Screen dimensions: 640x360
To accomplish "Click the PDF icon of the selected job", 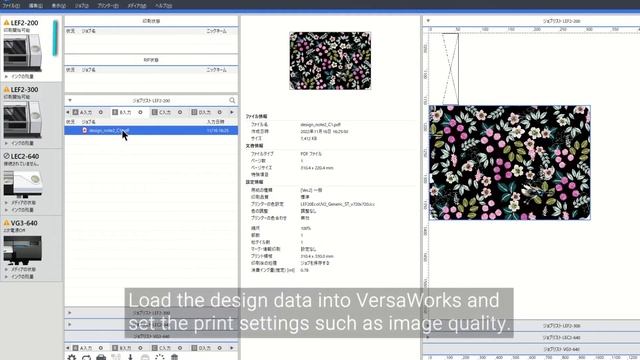I will (84, 131).
